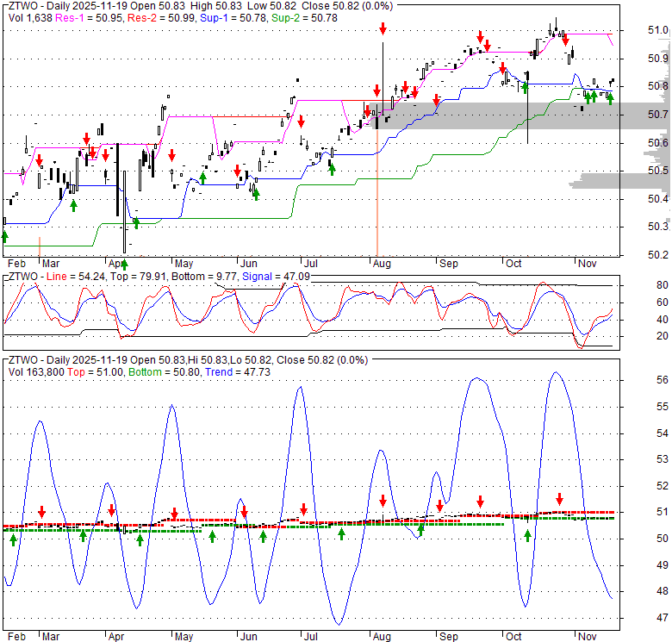This screenshot has width=672, height=642.
Task: Click the leftmost green arrow in the bottom panel
Action: coord(13,539)
